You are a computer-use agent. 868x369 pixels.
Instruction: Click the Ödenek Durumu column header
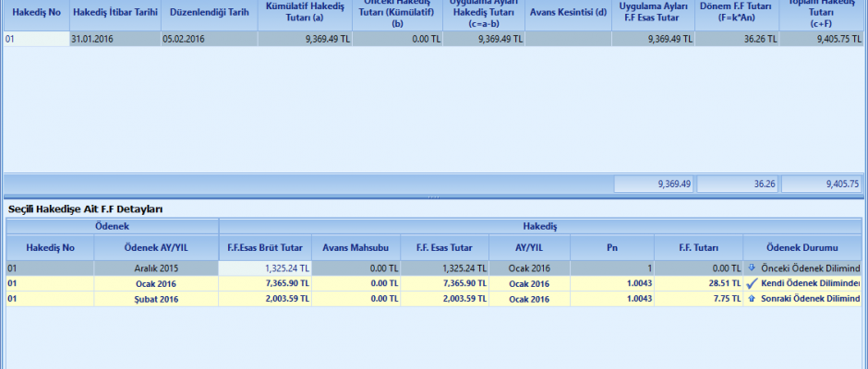click(801, 247)
